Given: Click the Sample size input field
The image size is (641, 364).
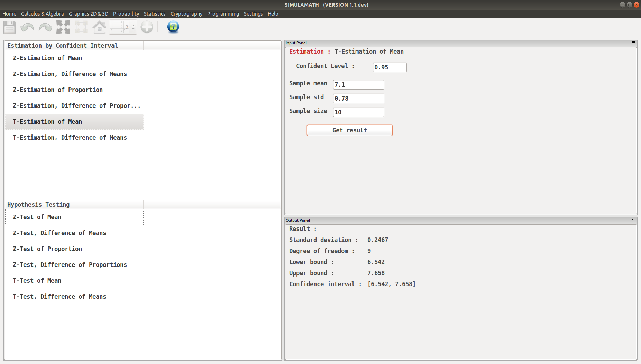Looking at the screenshot, I should point(358,112).
